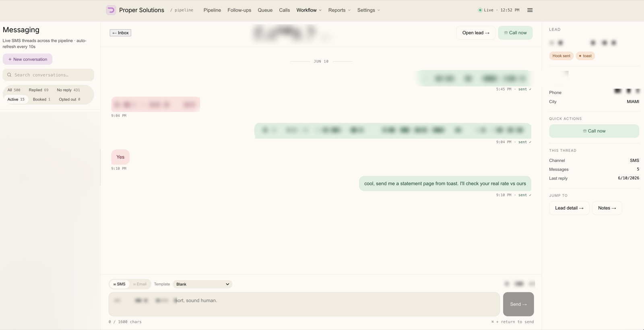Go to the Calls page
The image size is (644, 330).
284,10
